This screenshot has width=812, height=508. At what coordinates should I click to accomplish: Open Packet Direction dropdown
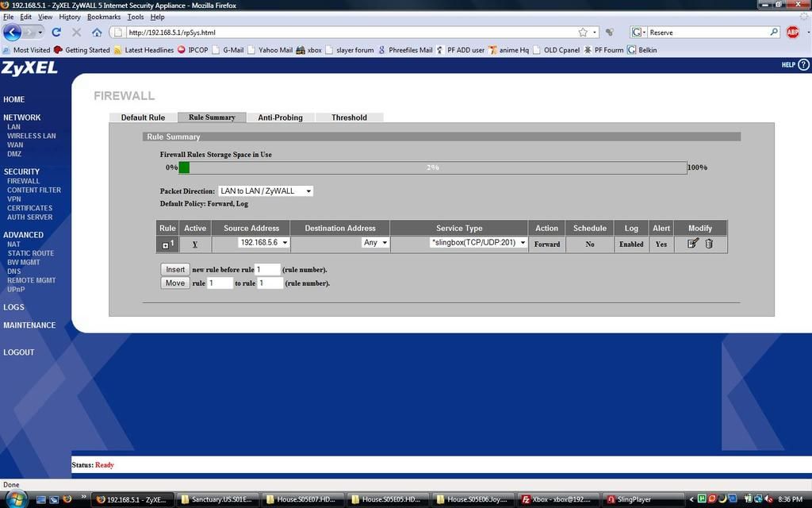pos(265,190)
